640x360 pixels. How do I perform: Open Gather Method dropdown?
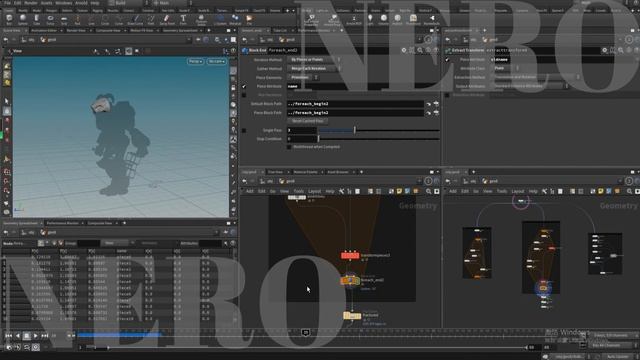tap(314, 69)
